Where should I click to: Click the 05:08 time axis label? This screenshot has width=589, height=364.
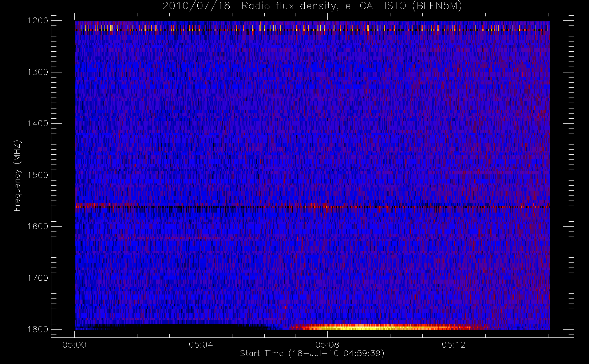pyautogui.click(x=327, y=345)
